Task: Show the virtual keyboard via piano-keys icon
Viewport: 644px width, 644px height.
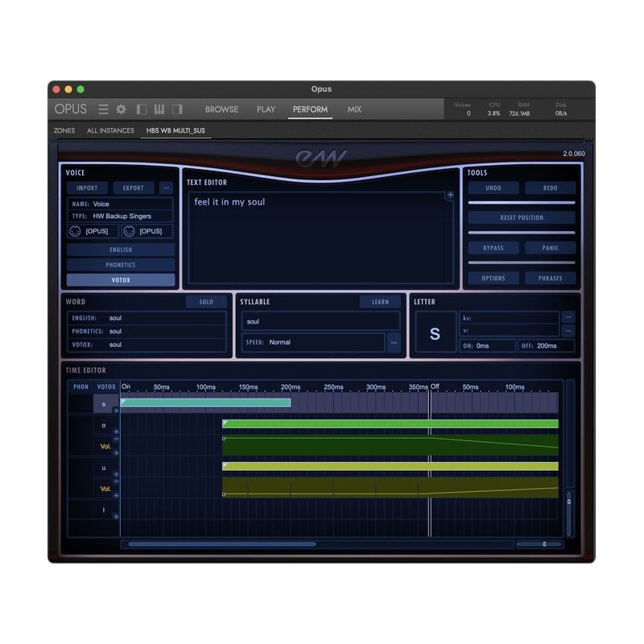Action: 159,109
